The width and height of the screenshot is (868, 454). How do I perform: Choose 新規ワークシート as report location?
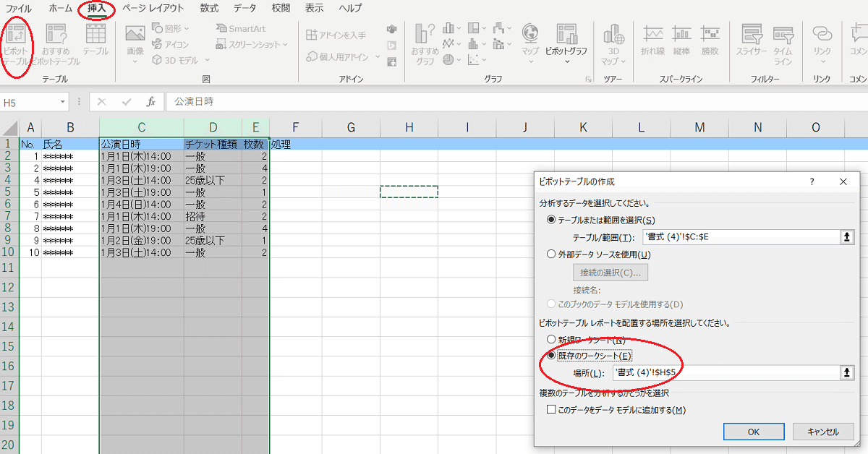point(587,339)
